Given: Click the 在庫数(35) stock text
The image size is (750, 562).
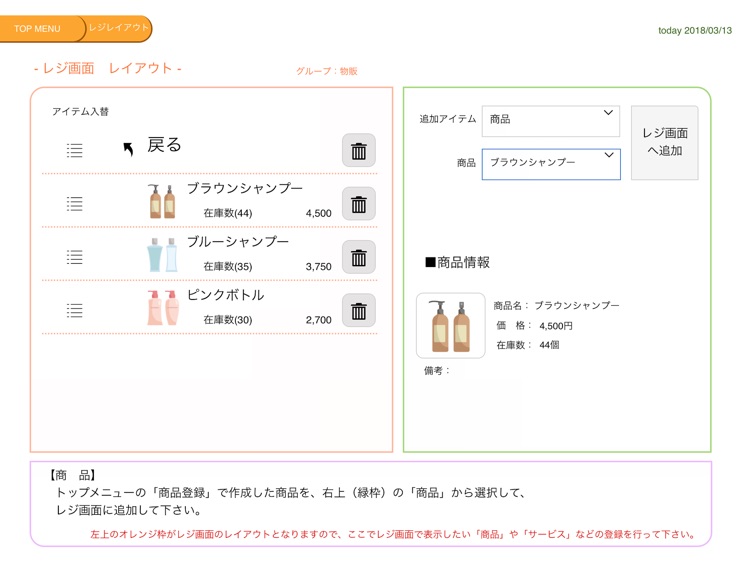Looking at the screenshot, I should [228, 266].
